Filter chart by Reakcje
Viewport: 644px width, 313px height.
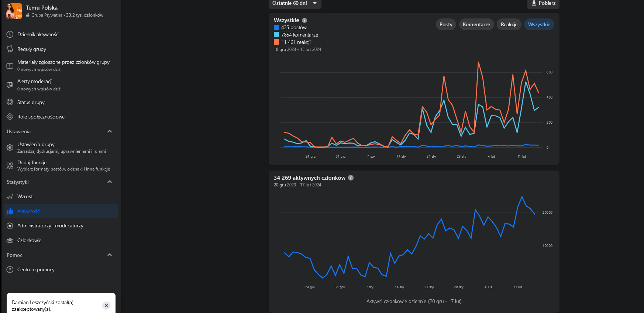[509, 24]
